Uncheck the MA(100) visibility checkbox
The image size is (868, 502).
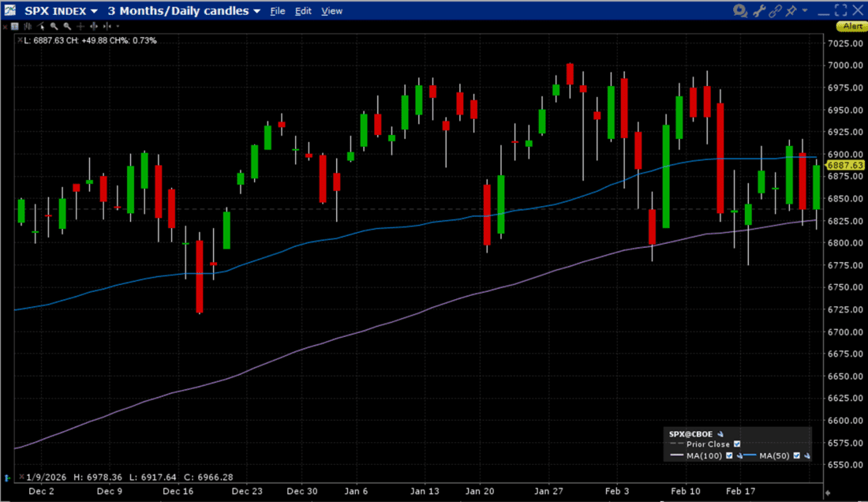coord(729,455)
